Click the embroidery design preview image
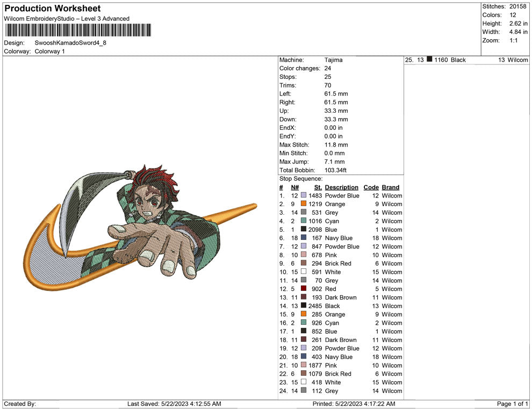Screen dimensions: 532x409 pyautogui.click(x=141, y=228)
